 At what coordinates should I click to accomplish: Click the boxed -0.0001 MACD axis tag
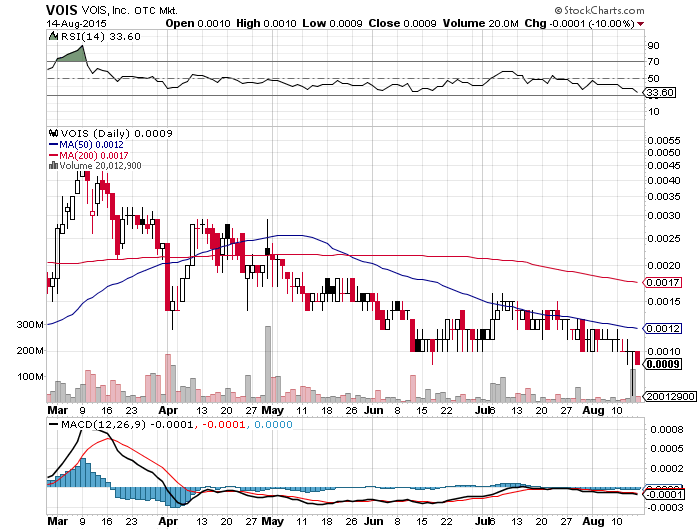663,494
